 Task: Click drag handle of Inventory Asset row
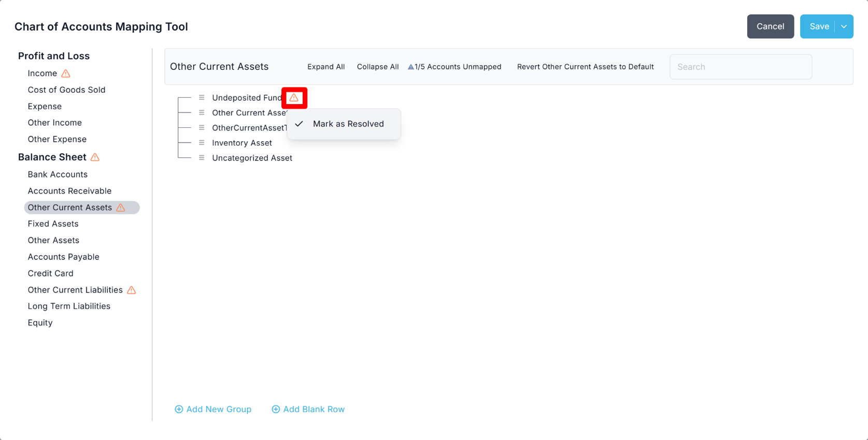pos(202,142)
